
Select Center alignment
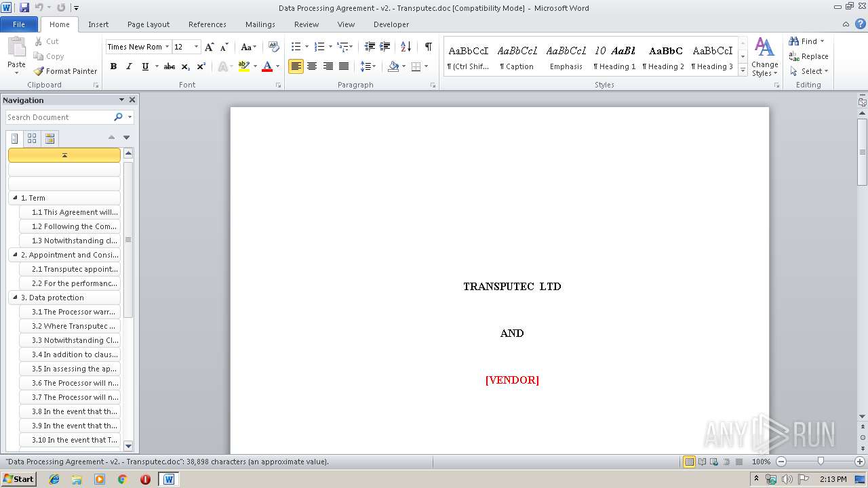point(312,66)
